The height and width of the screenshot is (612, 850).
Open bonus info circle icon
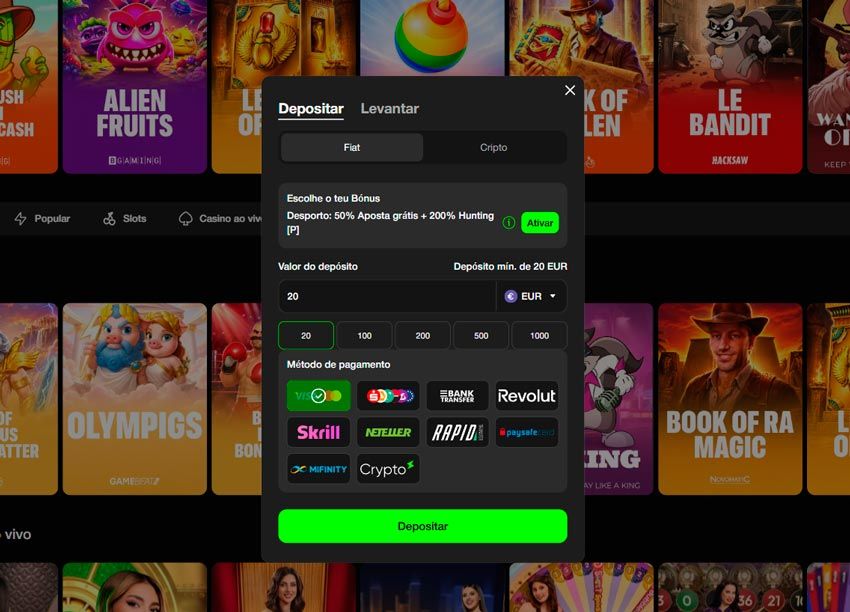click(508, 223)
